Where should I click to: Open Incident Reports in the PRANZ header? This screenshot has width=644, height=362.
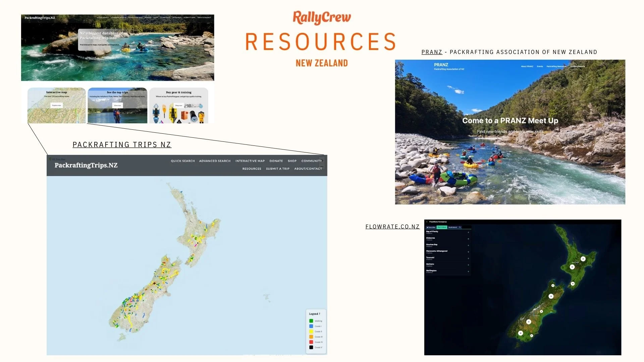(578, 66)
